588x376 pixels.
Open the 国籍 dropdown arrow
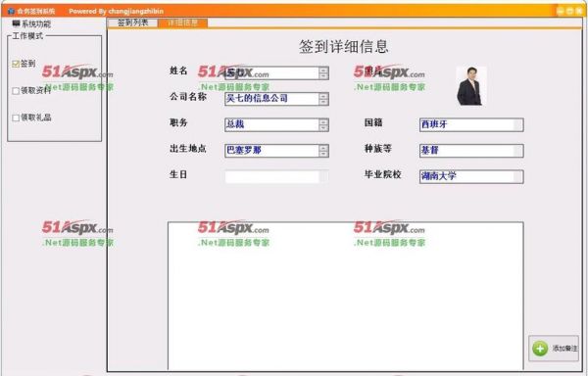[518, 124]
